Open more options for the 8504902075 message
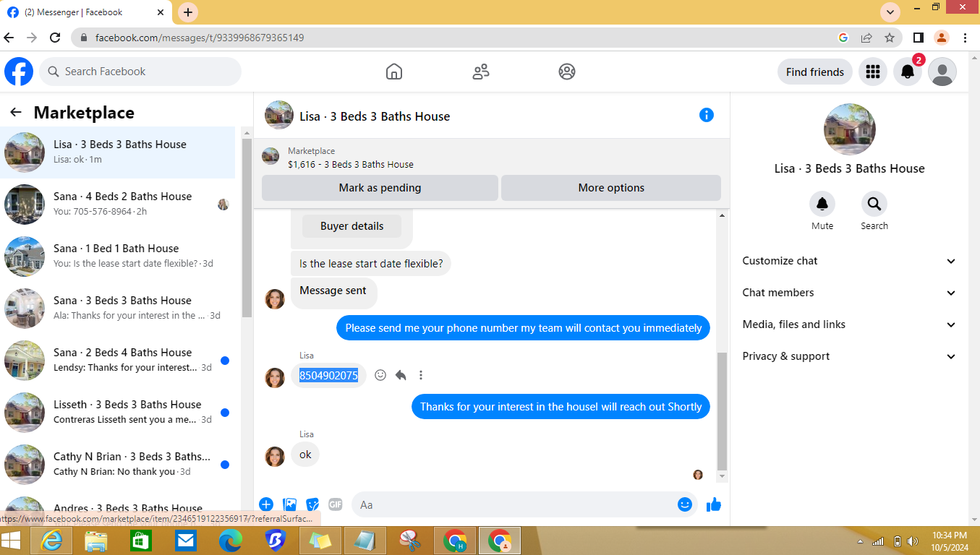This screenshot has height=555, width=980. pos(421,375)
